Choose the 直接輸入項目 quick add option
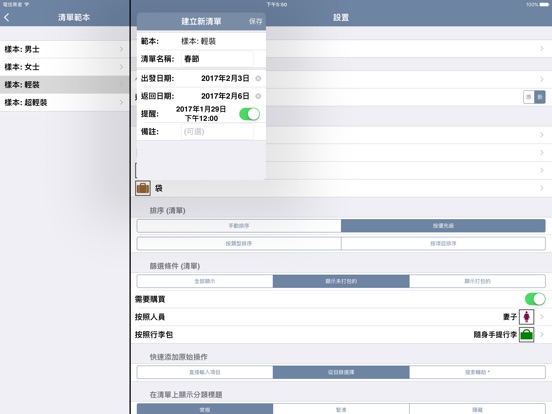Screen dimensions: 552x414 205,372
